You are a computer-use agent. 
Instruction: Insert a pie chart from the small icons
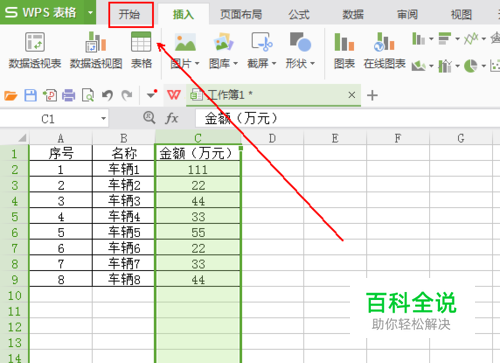point(471,66)
